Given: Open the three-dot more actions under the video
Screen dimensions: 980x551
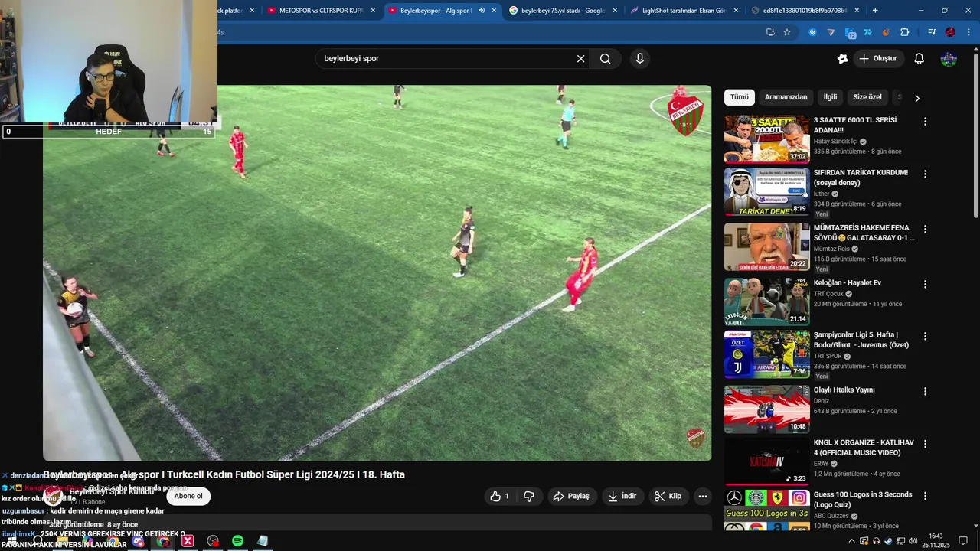Looking at the screenshot, I should tap(702, 496).
